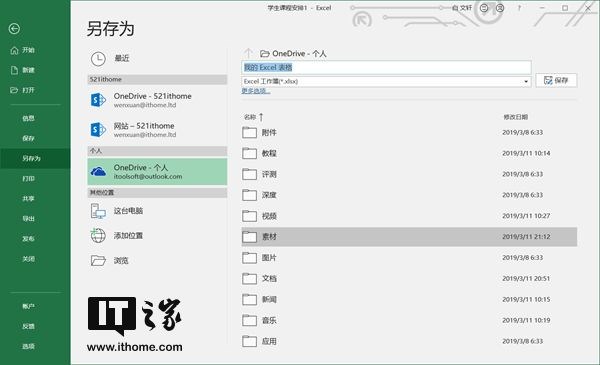
Task: Click the OneDrive - 个人 breadcrumb path
Action: pos(293,54)
